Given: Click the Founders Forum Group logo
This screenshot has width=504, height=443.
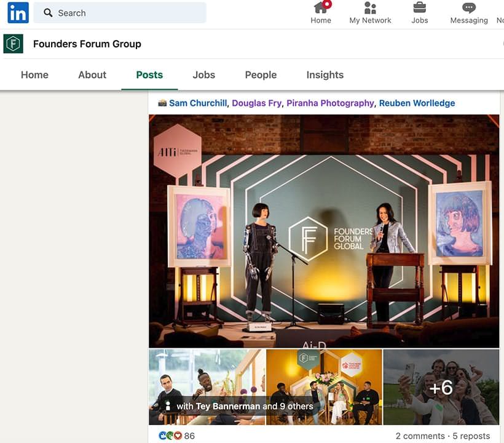Looking at the screenshot, I should (12, 44).
